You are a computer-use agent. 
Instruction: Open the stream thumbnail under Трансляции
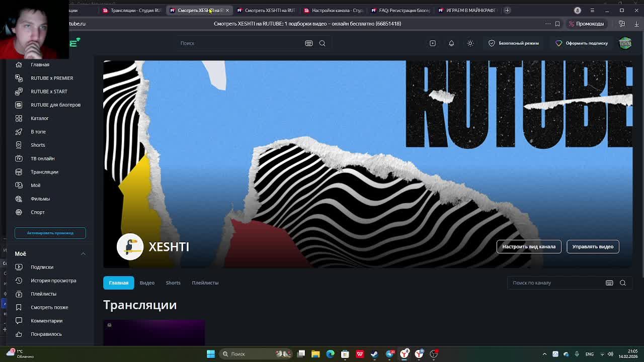[x=154, y=333]
